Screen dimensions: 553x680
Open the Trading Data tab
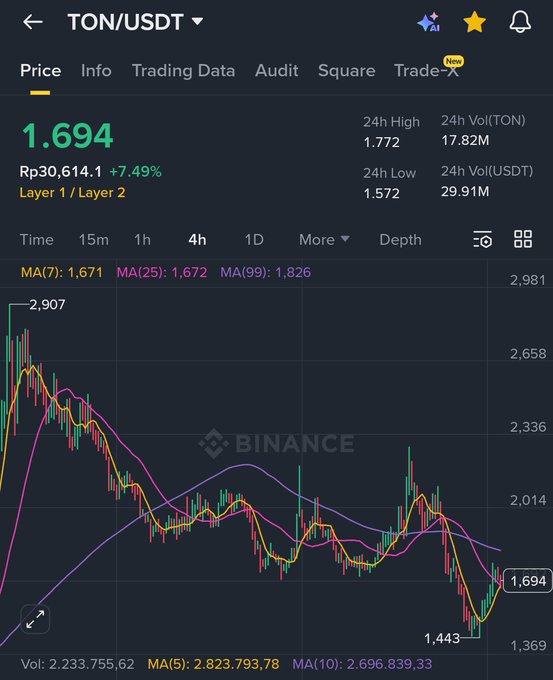coord(183,71)
